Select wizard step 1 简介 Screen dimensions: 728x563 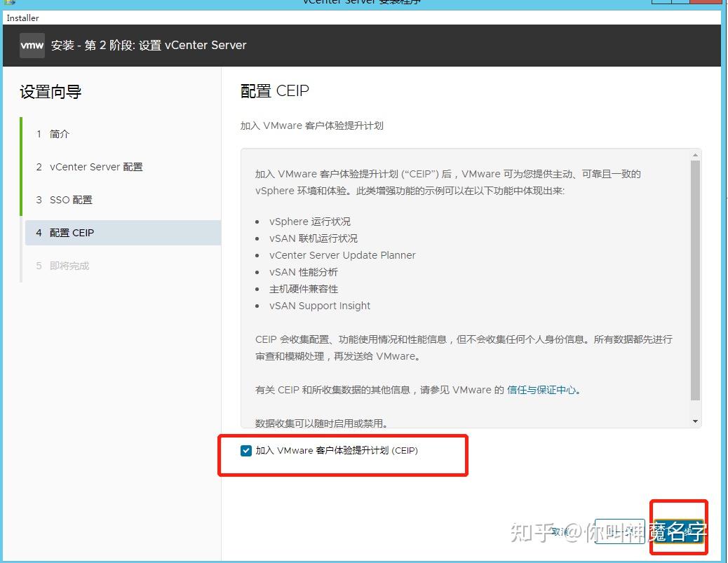click(x=59, y=134)
